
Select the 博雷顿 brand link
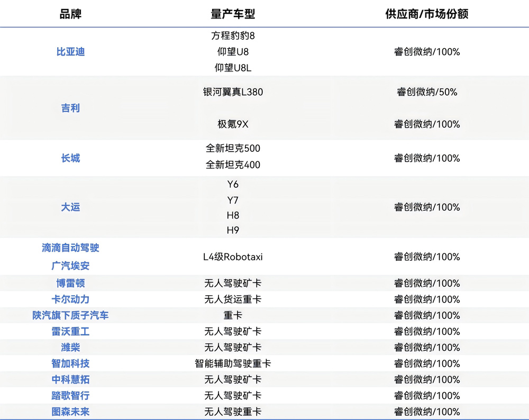pos(70,283)
